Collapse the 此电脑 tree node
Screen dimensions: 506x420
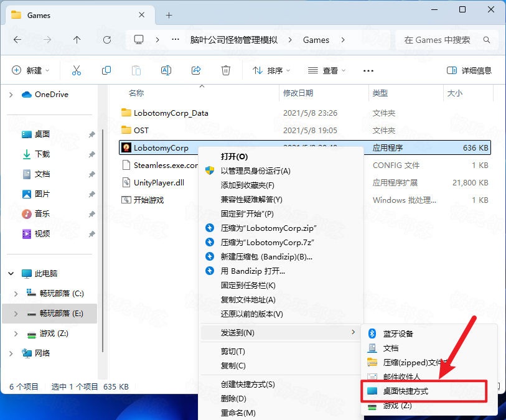coord(11,274)
